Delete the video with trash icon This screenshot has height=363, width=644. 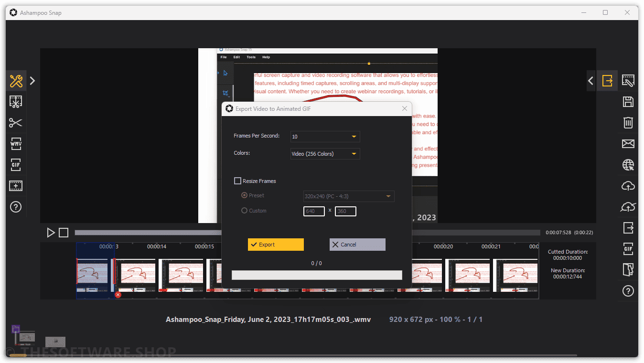[x=628, y=123]
